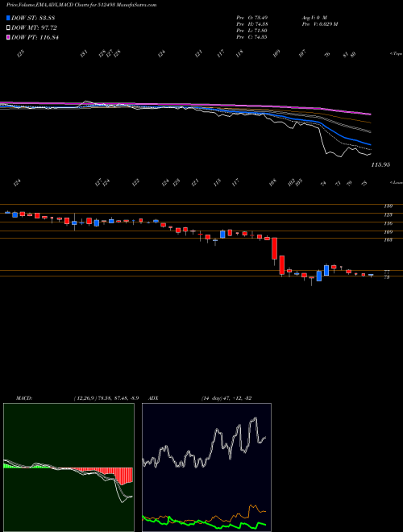
Task: Click the ADX (14 day) parameter values
Action: click(x=226, y=398)
